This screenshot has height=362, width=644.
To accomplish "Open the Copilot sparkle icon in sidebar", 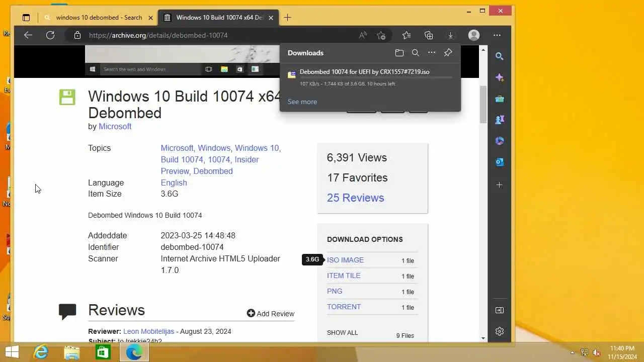I will pos(500,77).
